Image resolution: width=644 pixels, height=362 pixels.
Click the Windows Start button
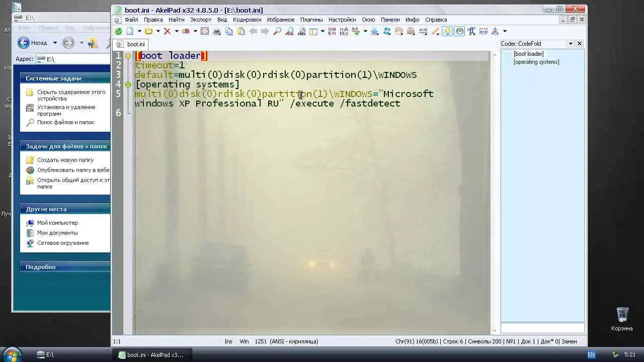point(11,354)
